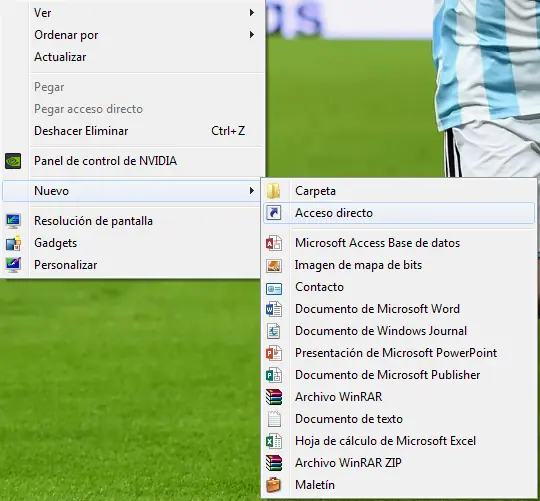This screenshot has width=540, height=501.
Task: Create a Documento de Microsoft Word
Action: [399, 309]
